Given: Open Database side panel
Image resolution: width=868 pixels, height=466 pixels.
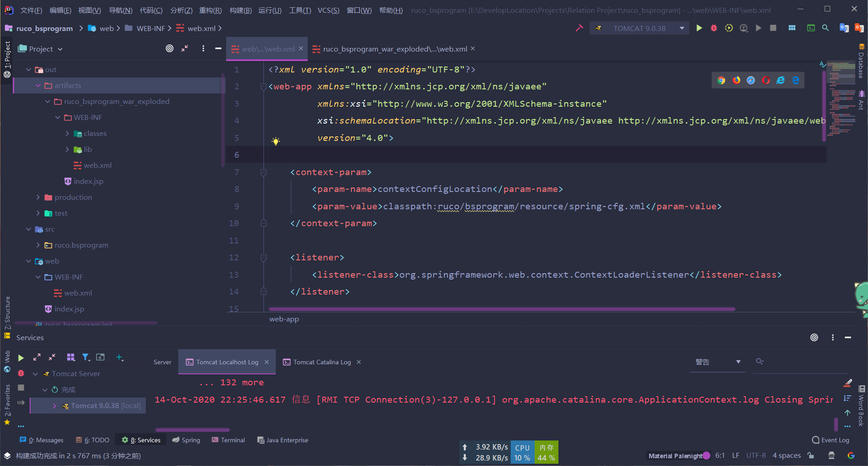Looking at the screenshot, I should 861,62.
